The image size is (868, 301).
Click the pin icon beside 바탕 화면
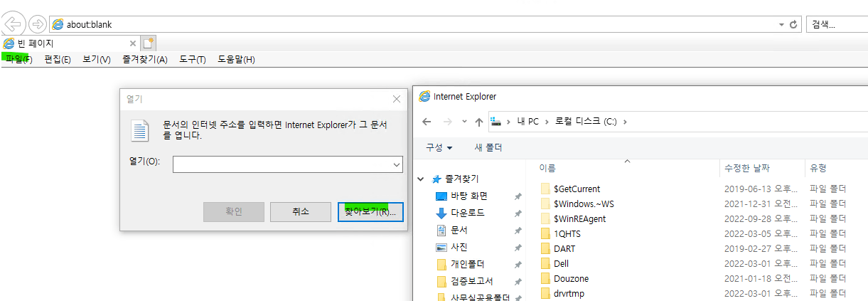click(518, 196)
